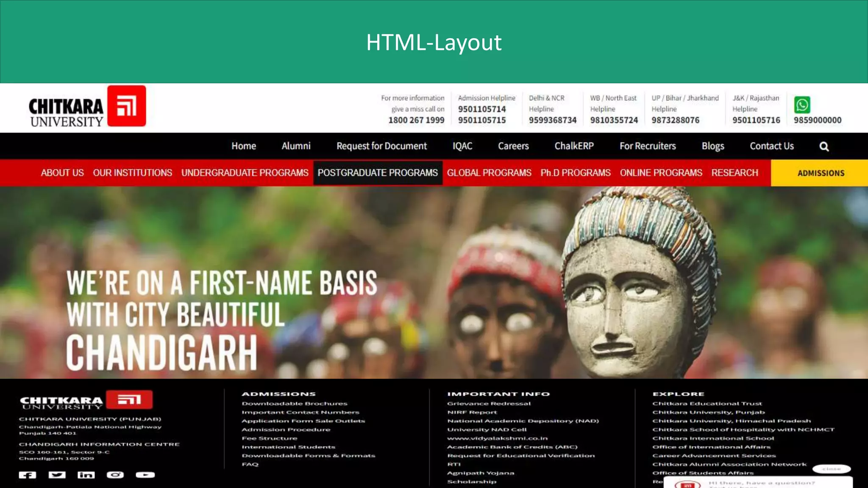Screen dimensions: 868x488
Task: Select UNDERGRADUATE PROGRAMS tab
Action: (x=245, y=173)
